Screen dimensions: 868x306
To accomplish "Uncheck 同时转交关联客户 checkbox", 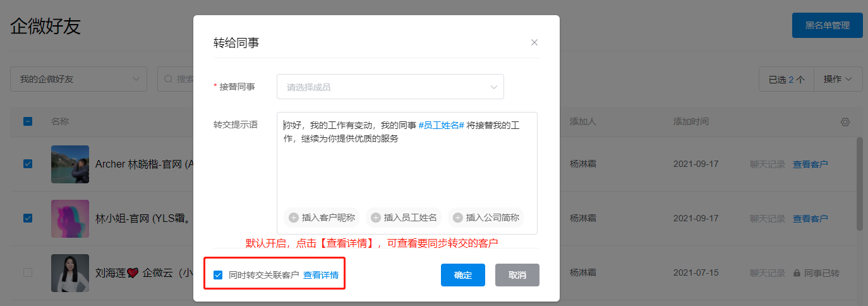I will coord(218,275).
